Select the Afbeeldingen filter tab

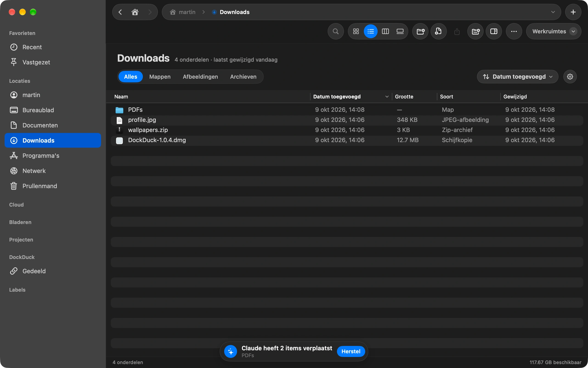(200, 77)
